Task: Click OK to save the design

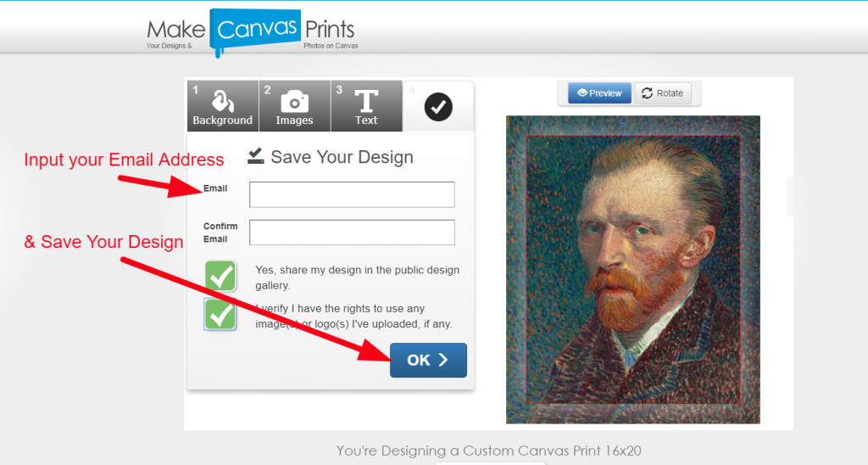Action: [428, 361]
